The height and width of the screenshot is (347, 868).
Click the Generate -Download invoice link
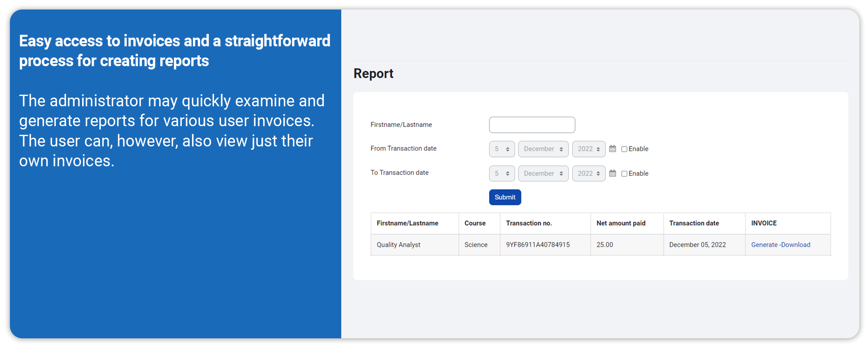coord(780,245)
